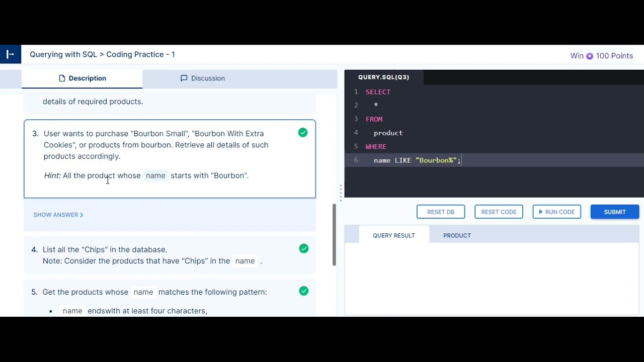Image resolution: width=644 pixels, height=362 pixels.
Task: Select question 5 pattern matching text
Action: [154, 292]
